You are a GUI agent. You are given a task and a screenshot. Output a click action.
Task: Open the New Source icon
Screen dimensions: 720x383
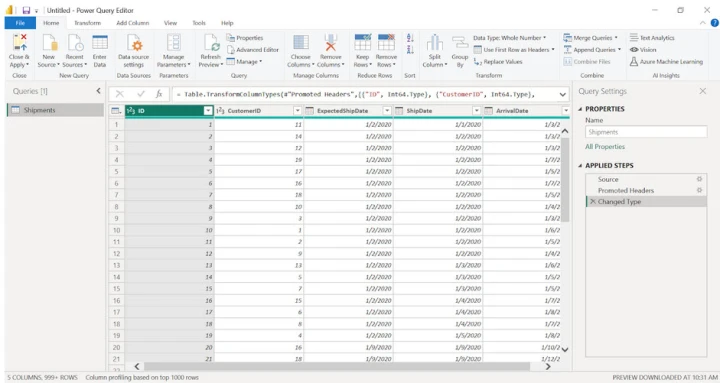coord(49,42)
